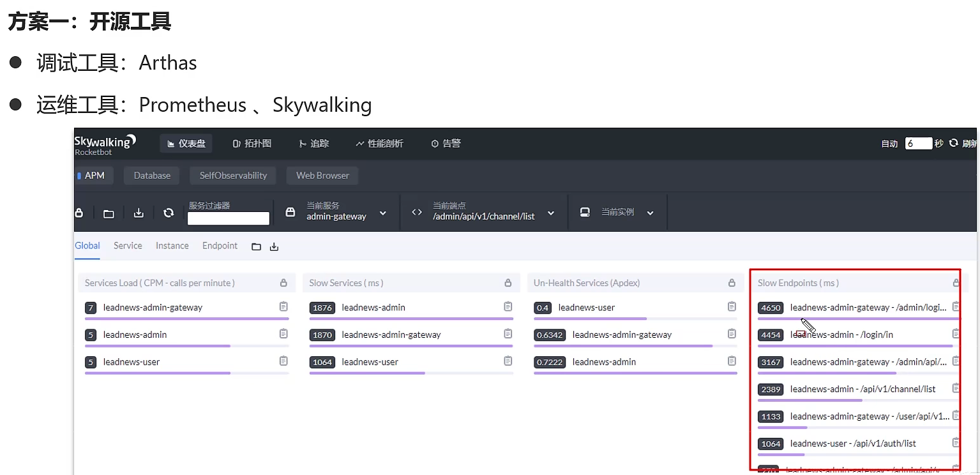Click the 1064 leadnews-user slow service row
The image size is (980, 475).
tap(411, 363)
